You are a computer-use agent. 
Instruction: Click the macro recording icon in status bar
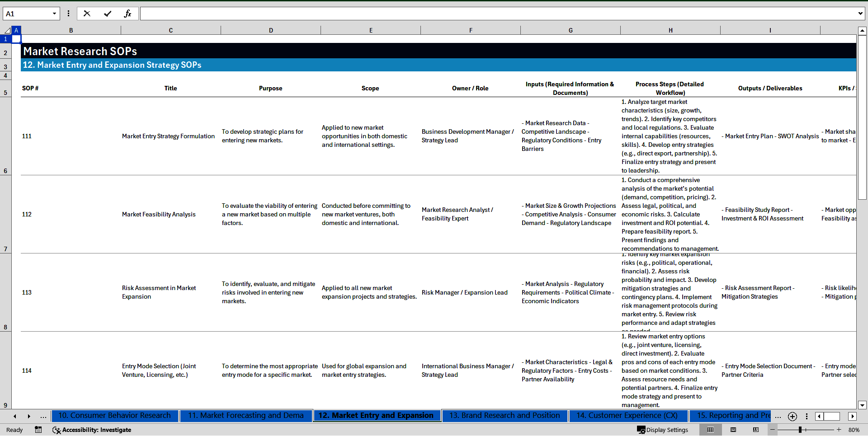tap(38, 430)
